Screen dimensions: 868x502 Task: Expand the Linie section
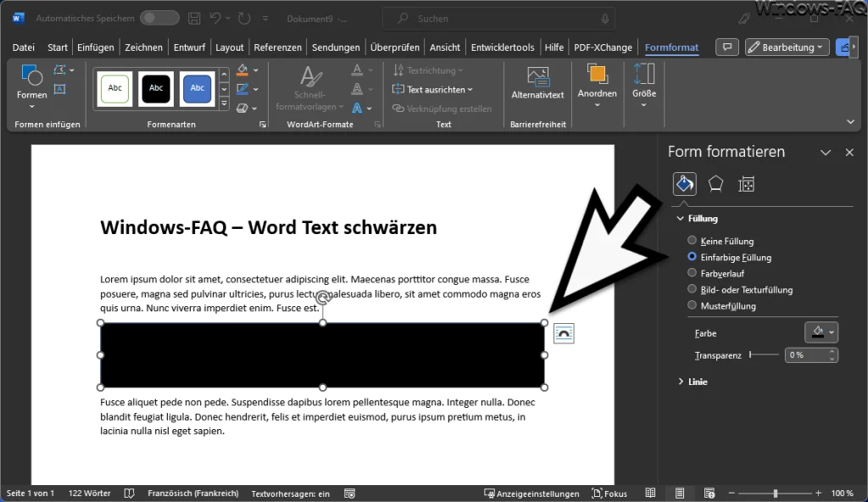(x=693, y=382)
